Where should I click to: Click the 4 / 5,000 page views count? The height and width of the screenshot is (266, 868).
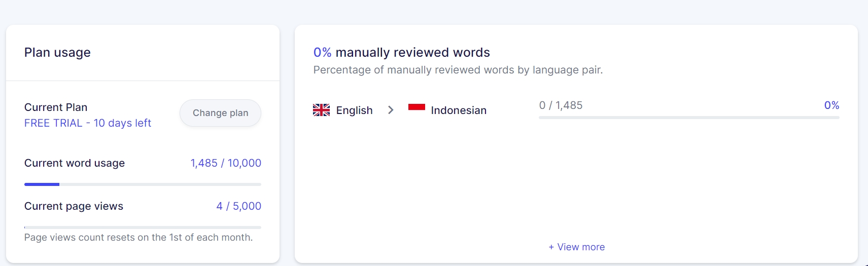tap(238, 206)
